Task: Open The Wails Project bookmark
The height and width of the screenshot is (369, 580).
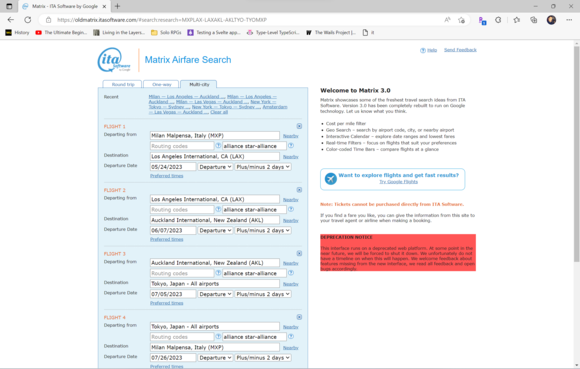Action: [x=331, y=33]
